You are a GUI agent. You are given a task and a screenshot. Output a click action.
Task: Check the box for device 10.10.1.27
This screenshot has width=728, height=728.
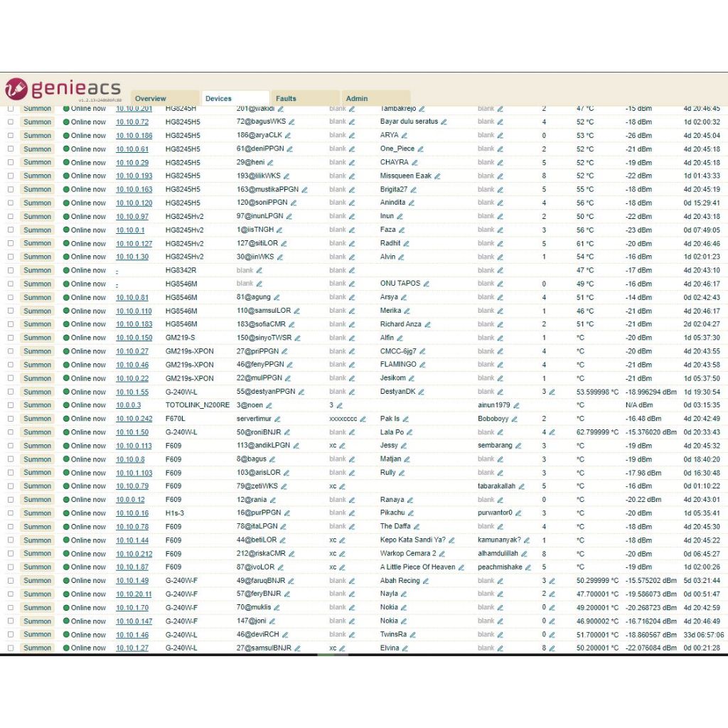pyautogui.click(x=11, y=648)
